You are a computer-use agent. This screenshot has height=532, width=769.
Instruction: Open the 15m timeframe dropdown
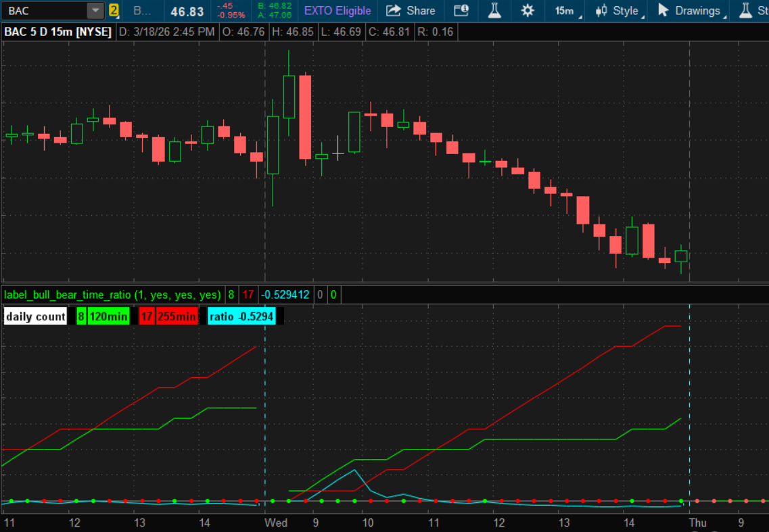click(x=564, y=11)
